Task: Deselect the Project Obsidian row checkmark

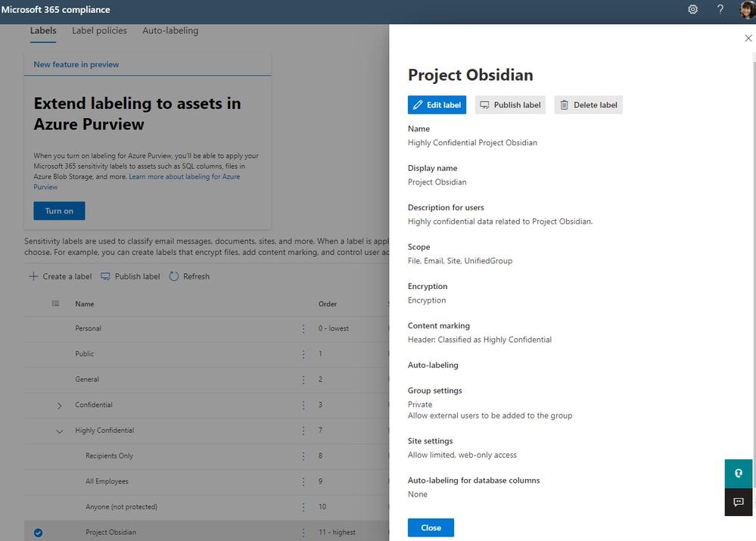Action: [38, 533]
